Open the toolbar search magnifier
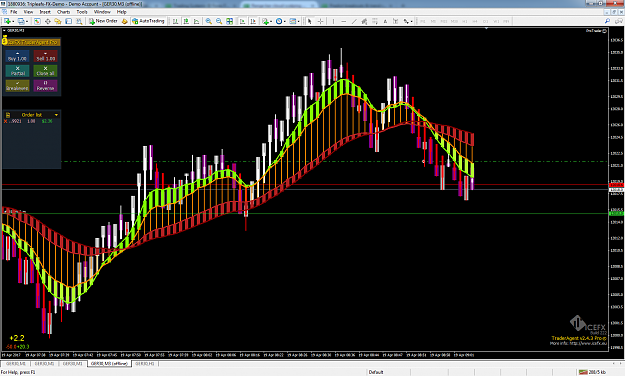Viewport: 625px width, 376px height. (x=607, y=21)
